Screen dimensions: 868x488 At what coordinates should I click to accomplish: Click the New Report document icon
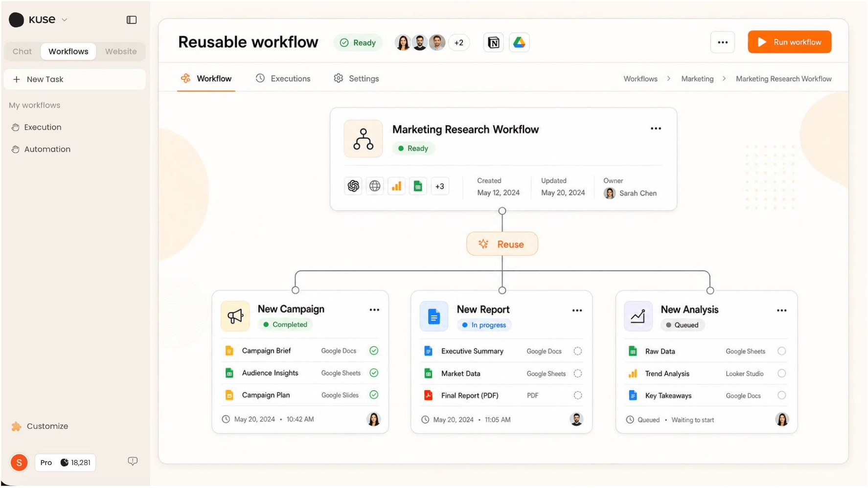pos(434,317)
